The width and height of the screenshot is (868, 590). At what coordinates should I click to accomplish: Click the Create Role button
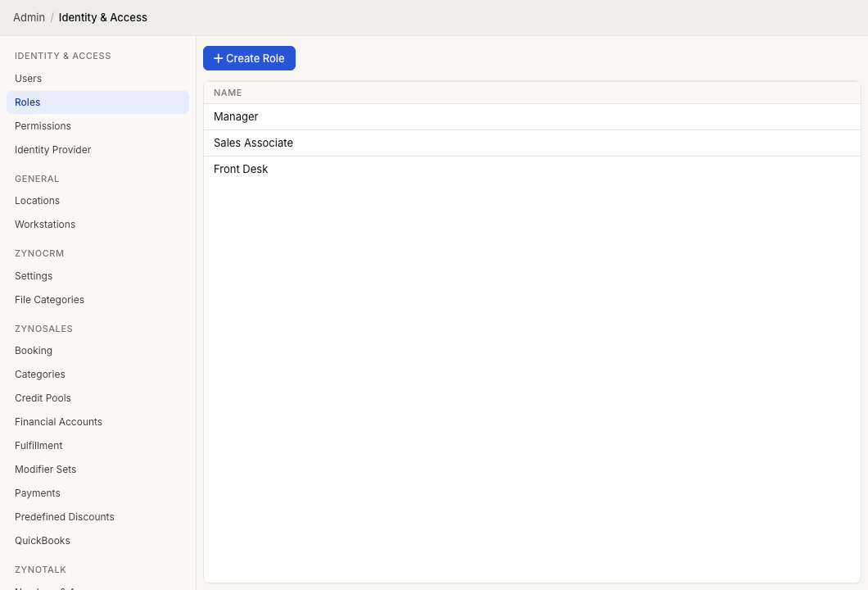pos(249,58)
